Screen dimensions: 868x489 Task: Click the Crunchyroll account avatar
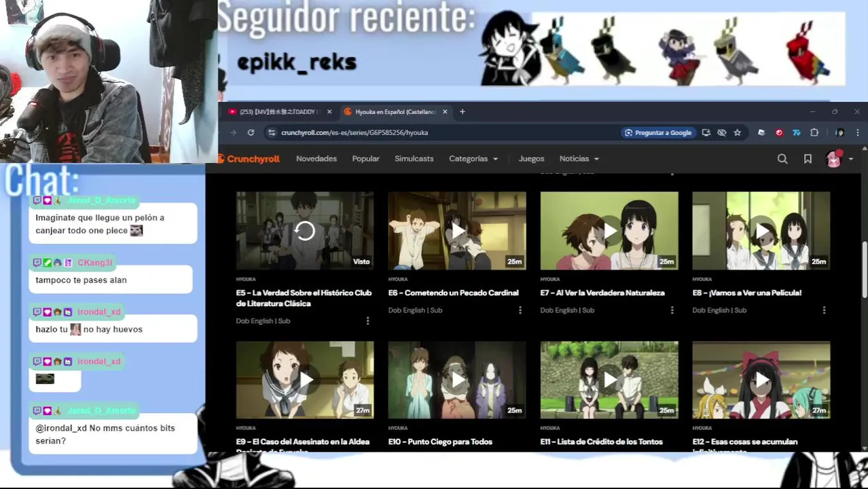pyautogui.click(x=834, y=159)
